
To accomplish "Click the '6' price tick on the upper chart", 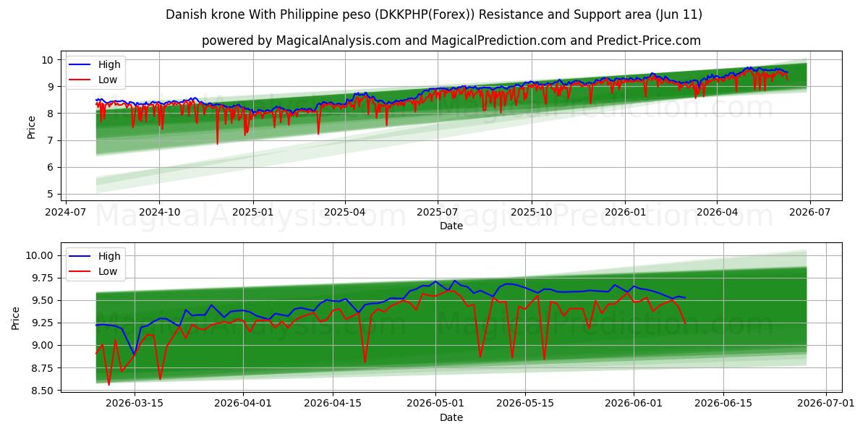I will tap(51, 167).
